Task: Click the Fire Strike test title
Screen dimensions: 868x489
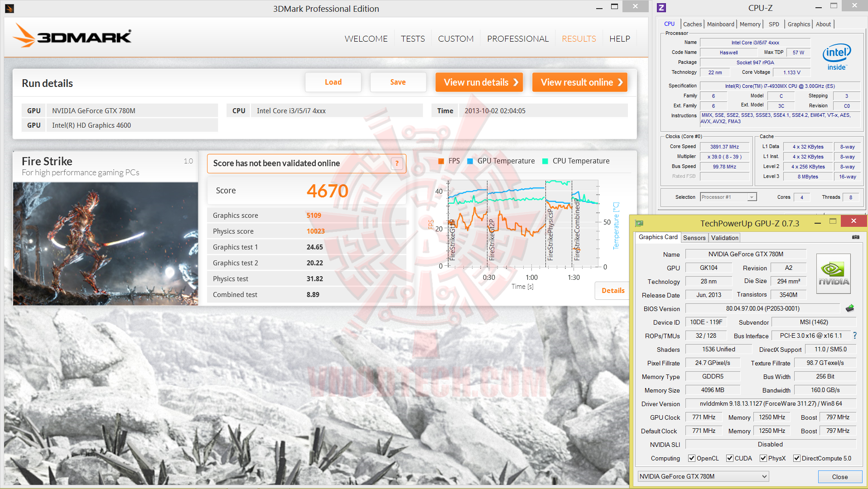Action: click(x=47, y=161)
